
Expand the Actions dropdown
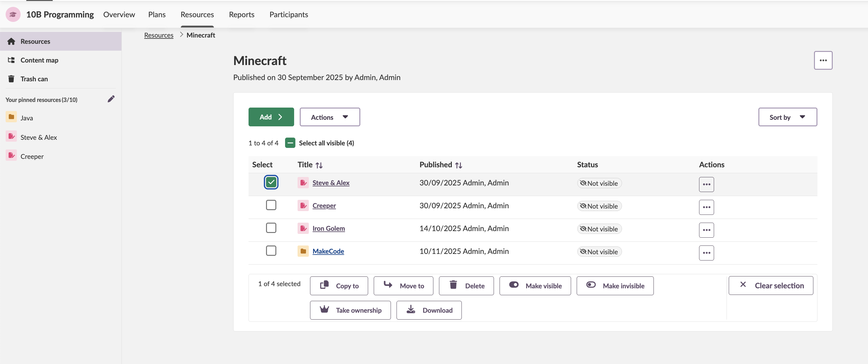tap(329, 117)
